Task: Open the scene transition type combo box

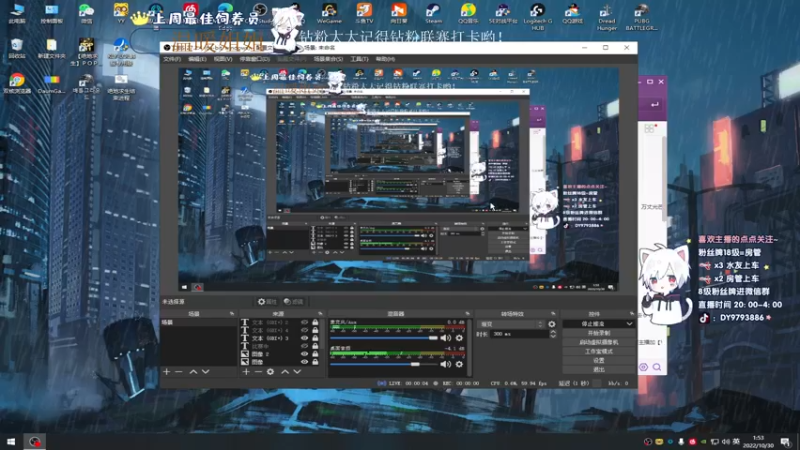Action: [x=511, y=324]
